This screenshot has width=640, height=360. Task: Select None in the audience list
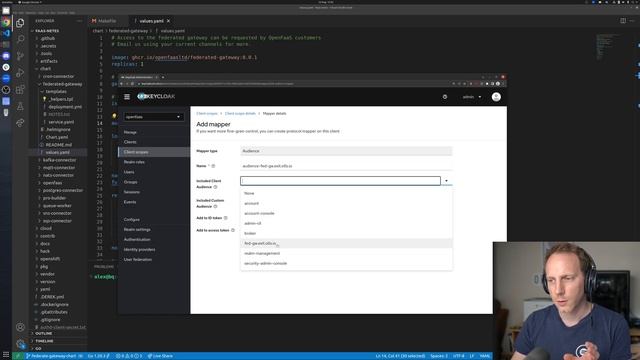pos(346,193)
